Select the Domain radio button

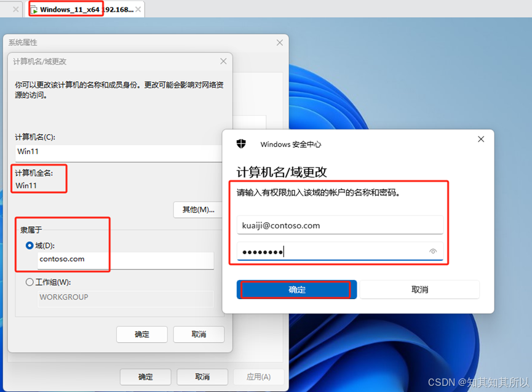point(30,246)
